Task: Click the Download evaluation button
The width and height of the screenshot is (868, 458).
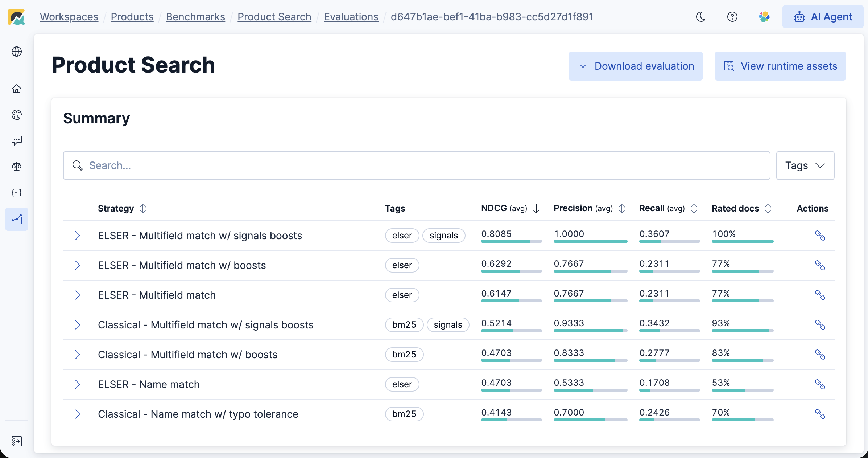Action: click(x=635, y=66)
